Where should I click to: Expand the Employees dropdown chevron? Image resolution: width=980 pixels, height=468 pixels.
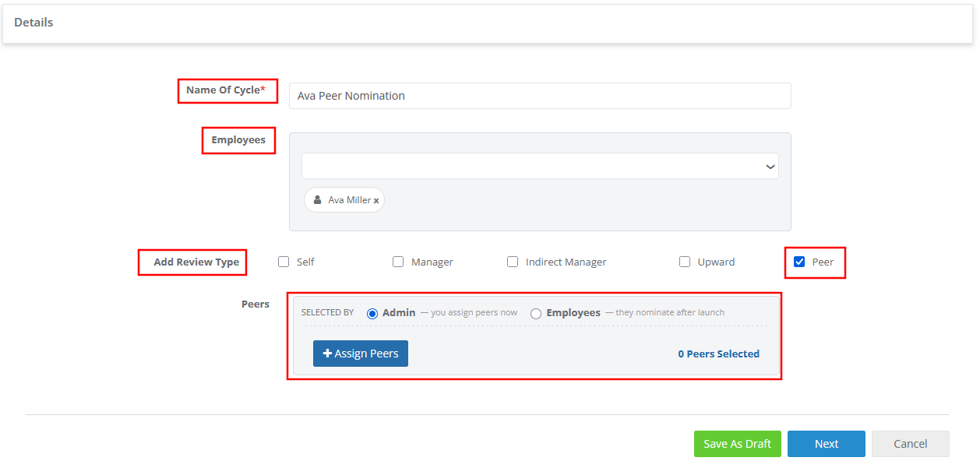click(x=770, y=167)
